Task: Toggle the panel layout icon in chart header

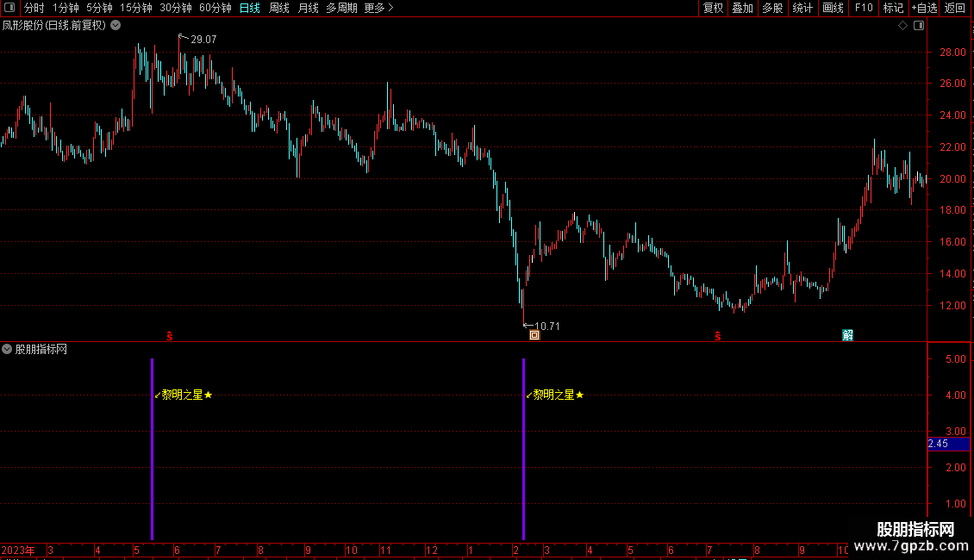Action: click(919, 26)
